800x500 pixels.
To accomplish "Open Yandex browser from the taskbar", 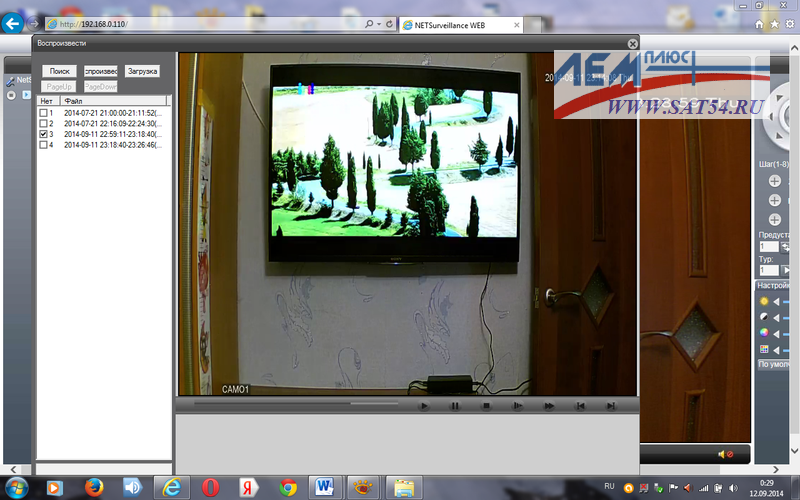I will tap(248, 488).
